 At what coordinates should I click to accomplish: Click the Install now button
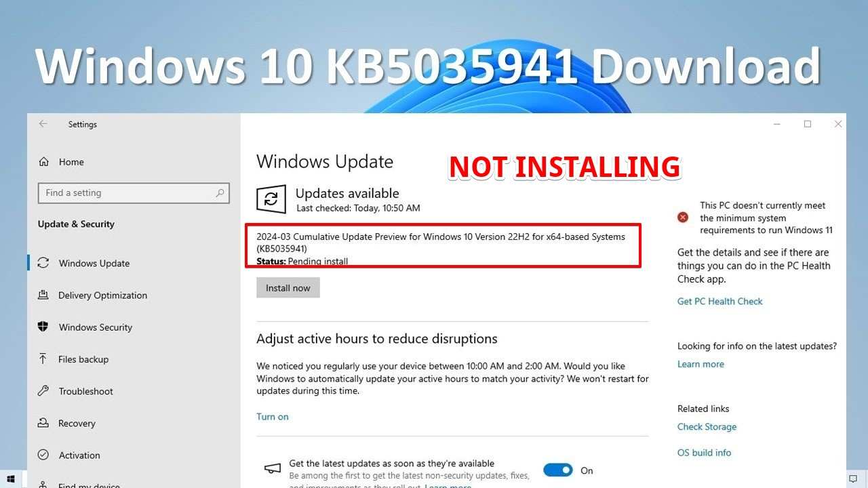288,288
